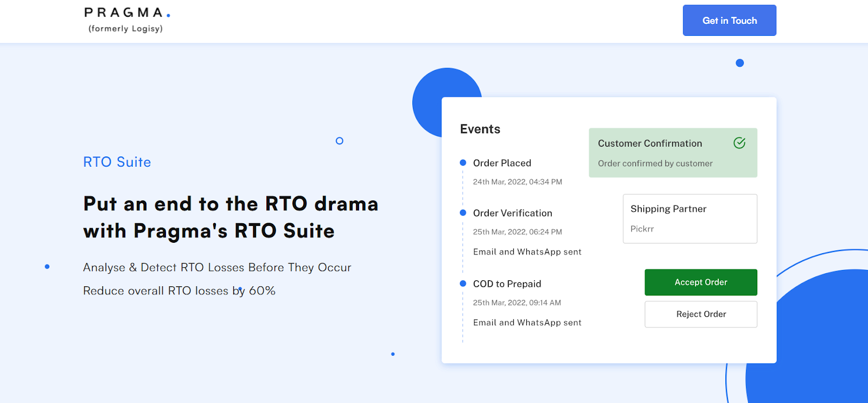Click "Order confirmed by customer" text
The height and width of the screenshot is (403, 868).
[655, 163]
